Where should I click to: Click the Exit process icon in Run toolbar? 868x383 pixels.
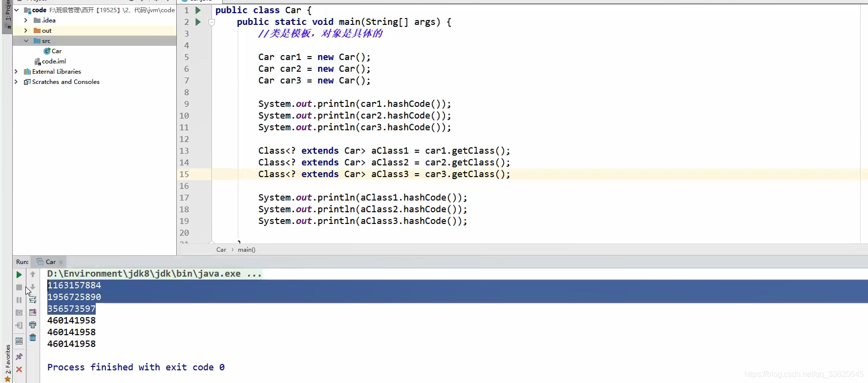click(x=19, y=325)
